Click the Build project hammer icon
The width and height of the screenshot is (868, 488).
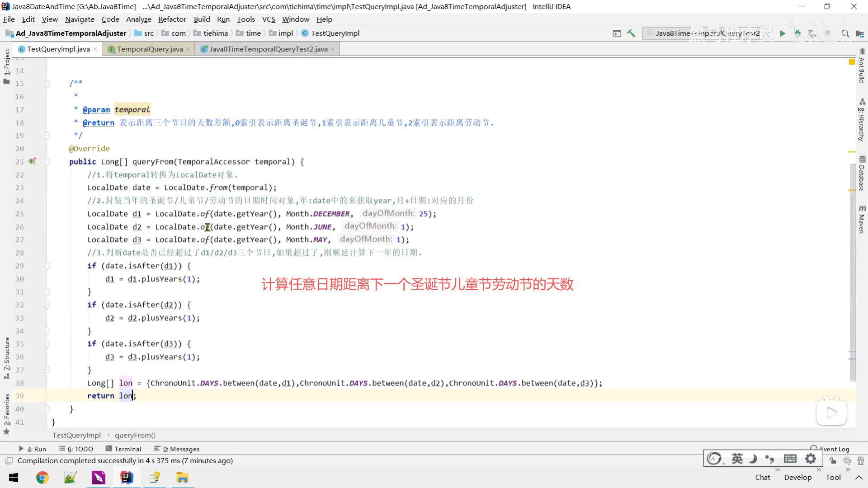tap(631, 33)
